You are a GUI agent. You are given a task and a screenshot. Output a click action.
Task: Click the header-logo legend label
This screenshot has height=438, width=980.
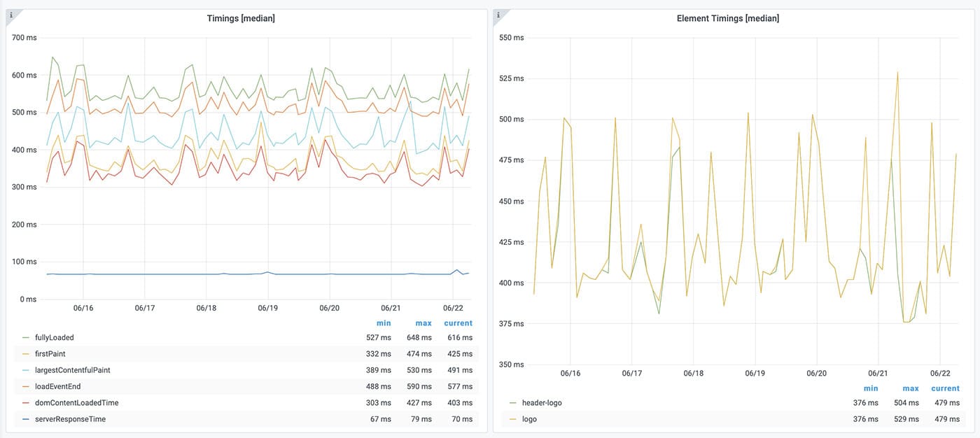[x=542, y=403]
